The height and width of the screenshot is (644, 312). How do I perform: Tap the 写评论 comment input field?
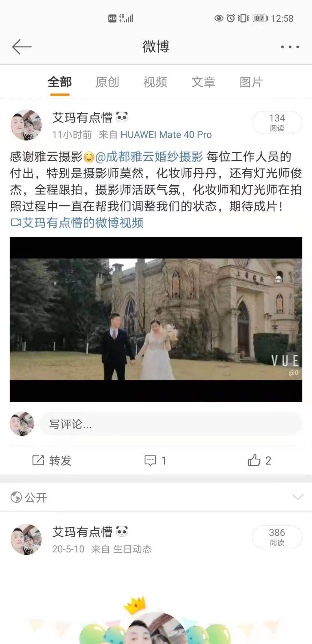pyautogui.click(x=170, y=424)
